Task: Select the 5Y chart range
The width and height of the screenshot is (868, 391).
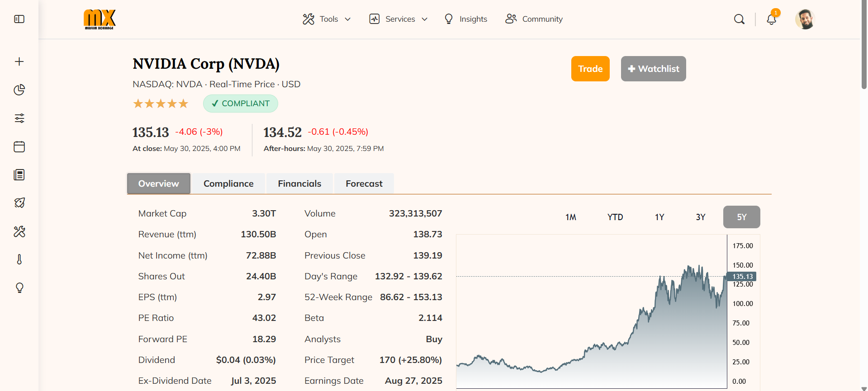Action: click(x=742, y=217)
